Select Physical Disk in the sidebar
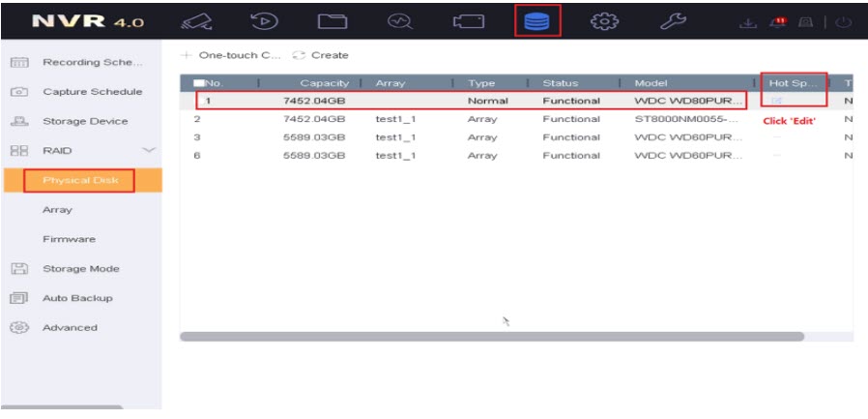 [x=81, y=180]
